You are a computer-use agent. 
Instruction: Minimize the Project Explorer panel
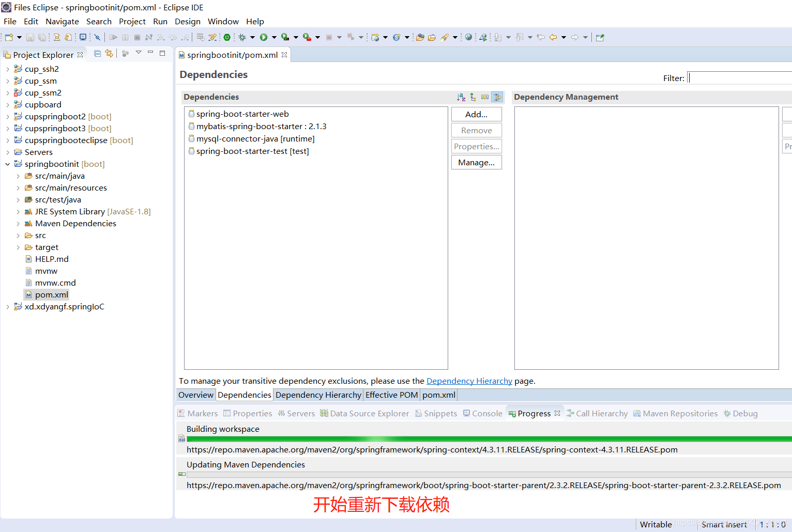[x=150, y=53]
